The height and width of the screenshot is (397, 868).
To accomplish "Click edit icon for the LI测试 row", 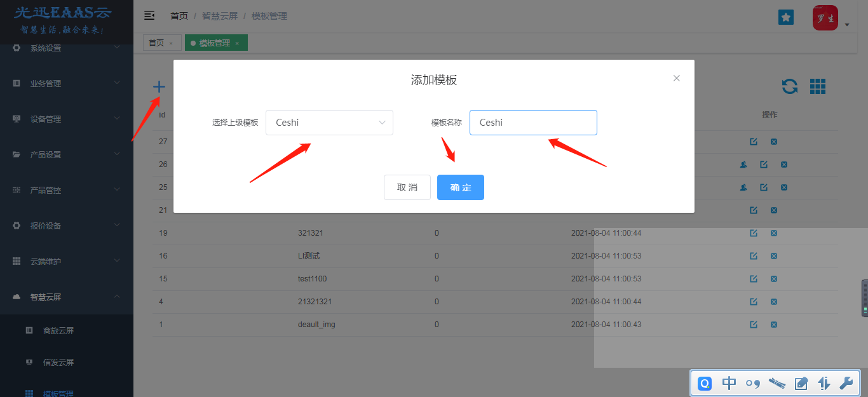I will point(754,256).
